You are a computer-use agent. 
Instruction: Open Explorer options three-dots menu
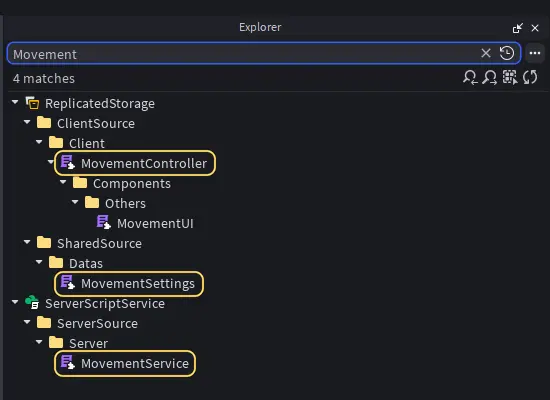[535, 53]
